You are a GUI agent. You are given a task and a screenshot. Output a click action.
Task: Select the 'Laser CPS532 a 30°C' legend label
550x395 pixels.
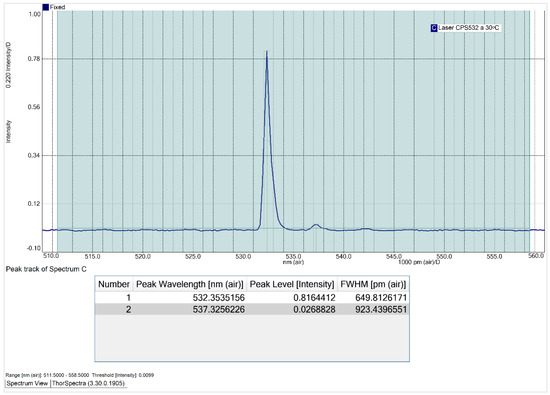tap(469, 28)
